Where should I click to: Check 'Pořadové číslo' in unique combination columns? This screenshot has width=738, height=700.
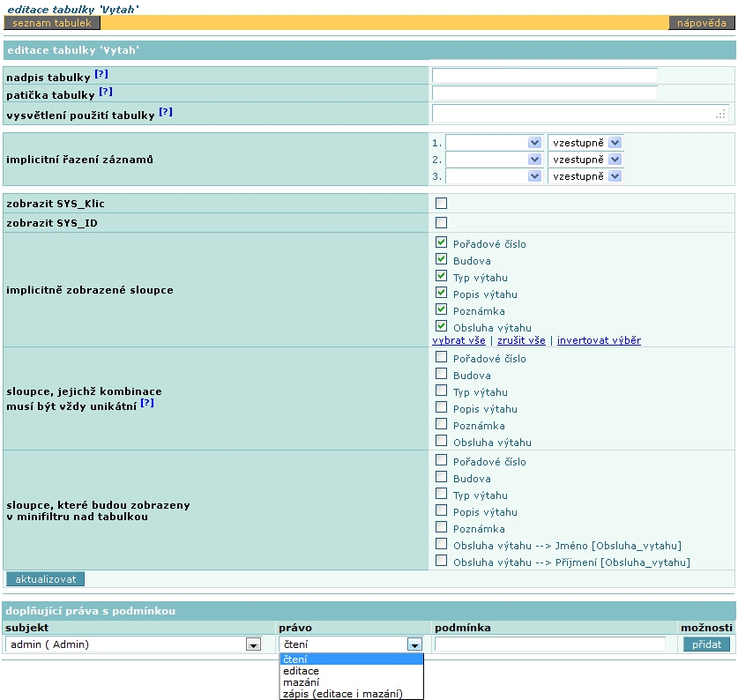(441, 357)
